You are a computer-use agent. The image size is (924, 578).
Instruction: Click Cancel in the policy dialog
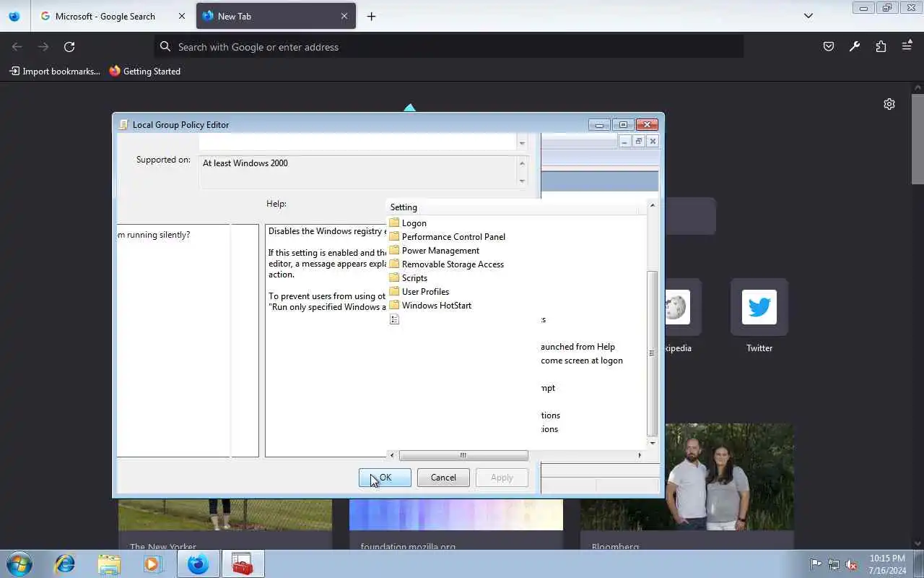tap(443, 478)
